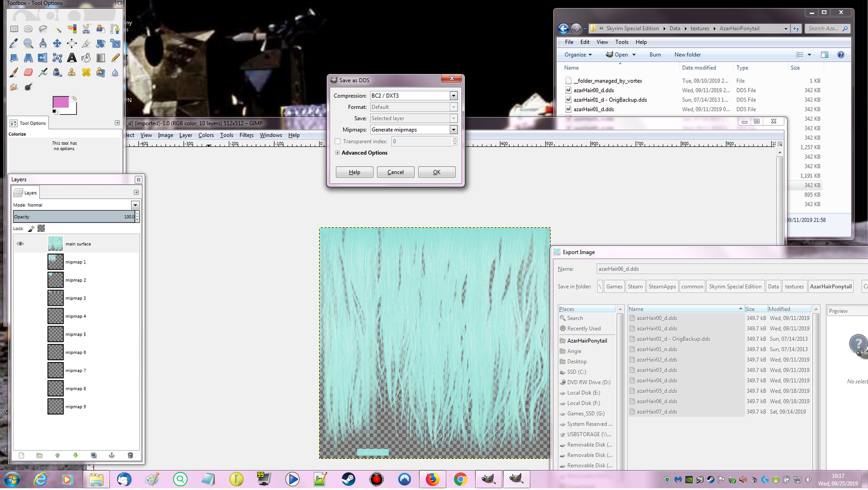This screenshot has height=490, width=868.
Task: Open the Tools menu in Explorer window
Action: tap(621, 42)
